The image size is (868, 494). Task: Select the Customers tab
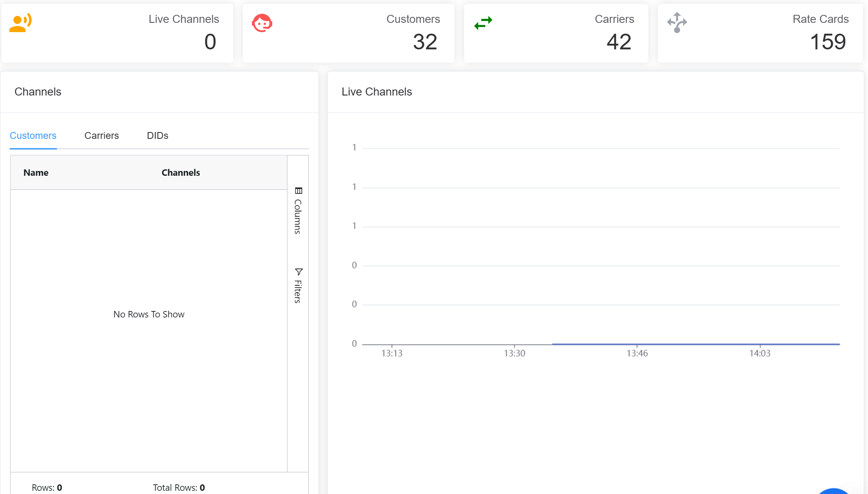[x=33, y=136]
